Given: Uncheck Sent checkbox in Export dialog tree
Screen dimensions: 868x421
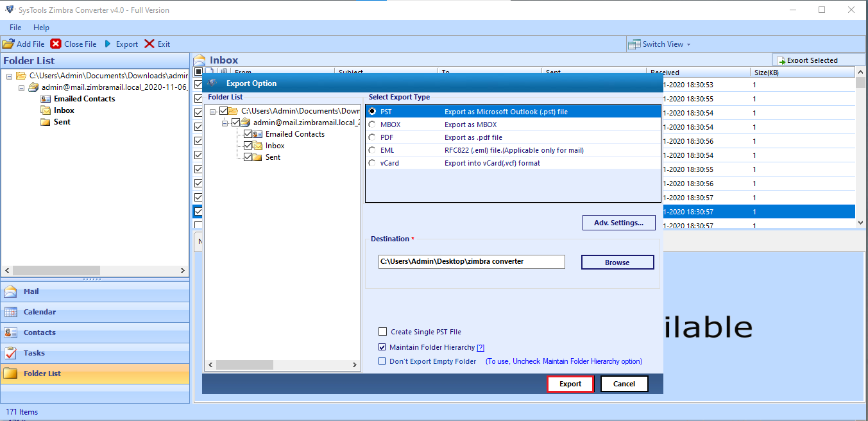Looking at the screenshot, I should click(248, 157).
